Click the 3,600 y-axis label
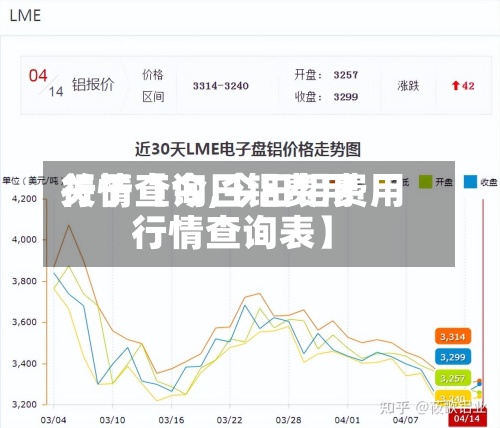Screen dimensions: 500x428 [x=24, y=322]
